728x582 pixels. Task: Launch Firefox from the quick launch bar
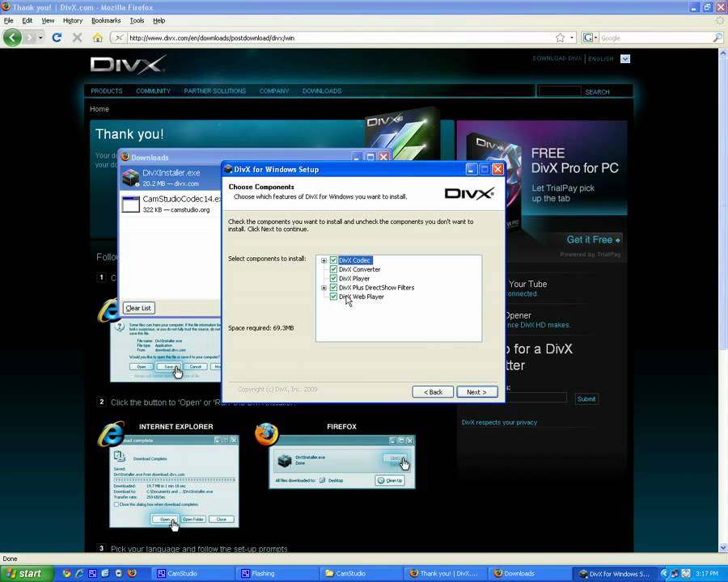pyautogui.click(x=133, y=573)
